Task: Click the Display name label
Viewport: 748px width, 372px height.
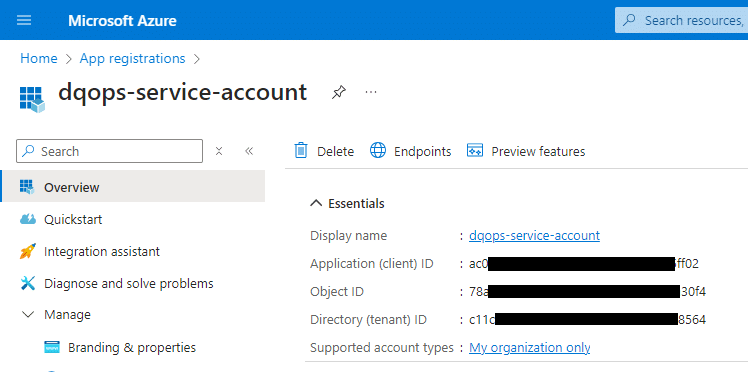Action: [348, 236]
